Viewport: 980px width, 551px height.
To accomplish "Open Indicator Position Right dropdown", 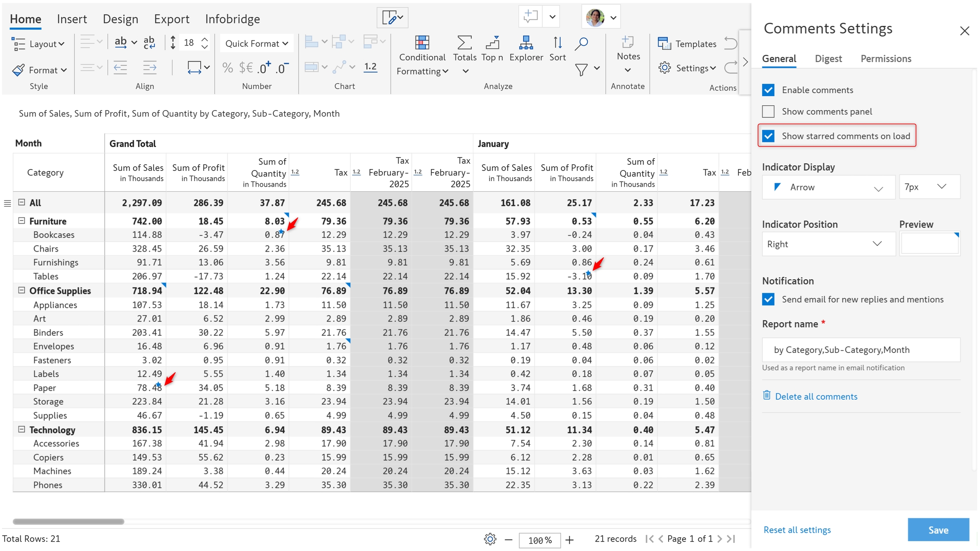I will pyautogui.click(x=828, y=244).
